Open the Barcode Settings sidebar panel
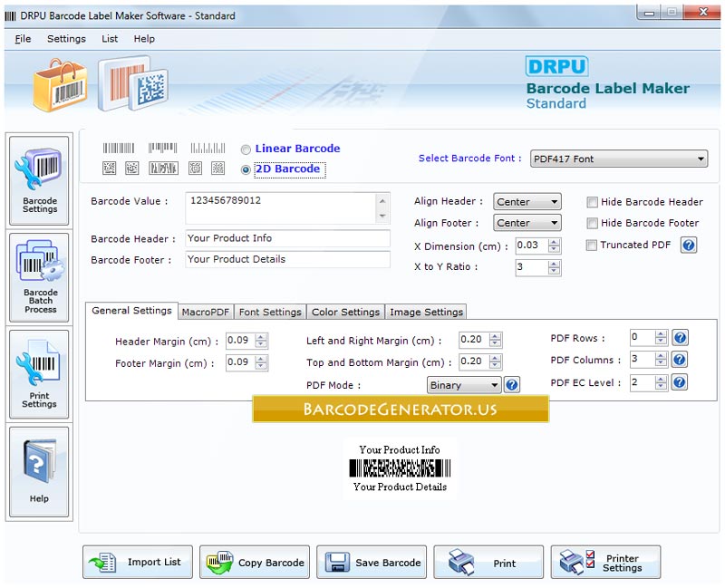Image resolution: width=725 pixels, height=588 pixels. click(x=39, y=180)
